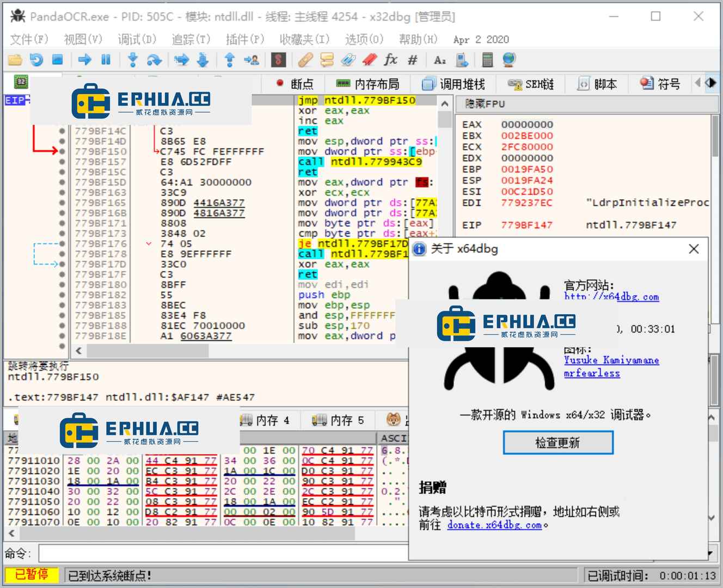Screen dimensions: 723x588
Task: Toggle breakpoint at address 779BF14D
Action: point(62,141)
